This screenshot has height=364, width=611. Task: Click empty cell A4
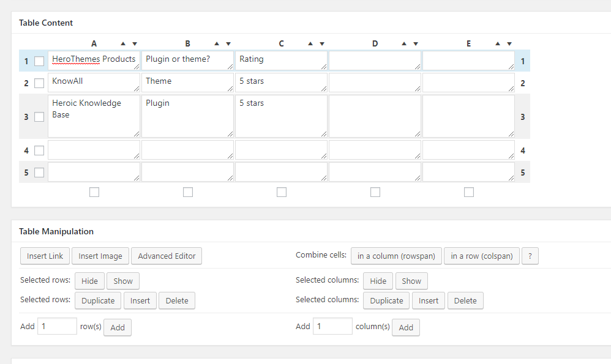tap(94, 150)
